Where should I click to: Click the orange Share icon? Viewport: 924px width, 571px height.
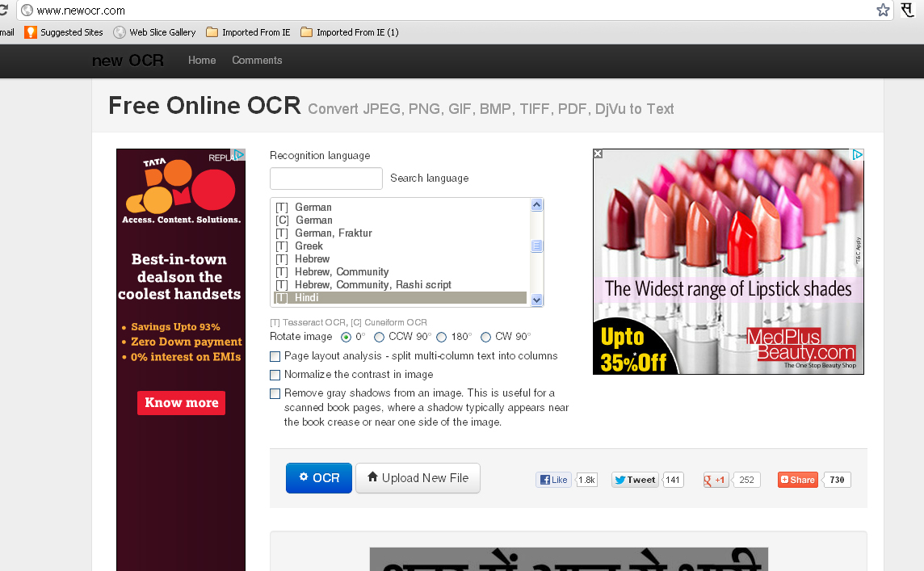786,479
